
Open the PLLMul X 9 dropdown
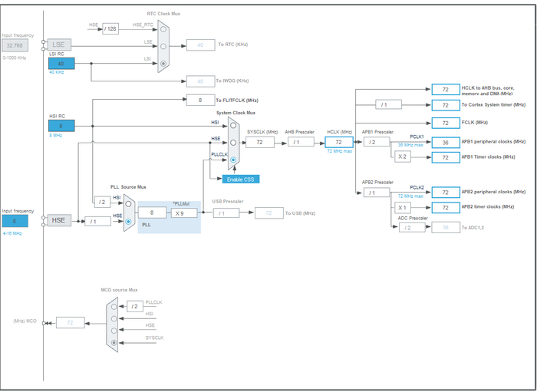184,213
